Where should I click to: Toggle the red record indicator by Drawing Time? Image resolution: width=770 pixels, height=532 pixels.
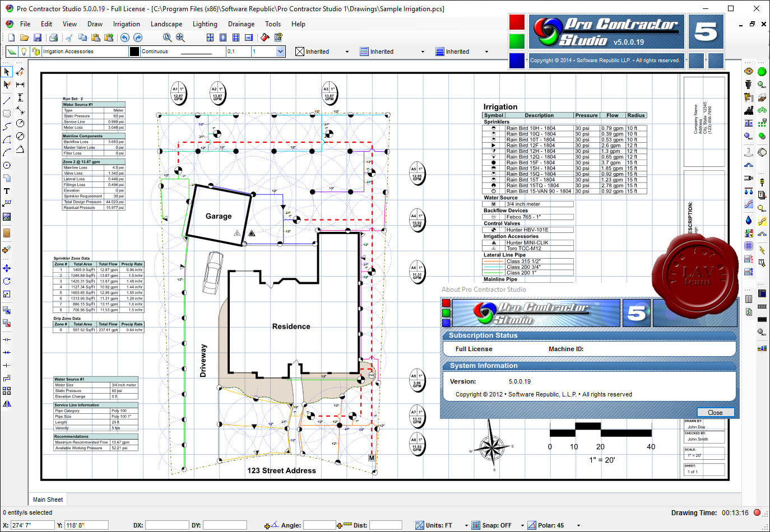pos(757,512)
